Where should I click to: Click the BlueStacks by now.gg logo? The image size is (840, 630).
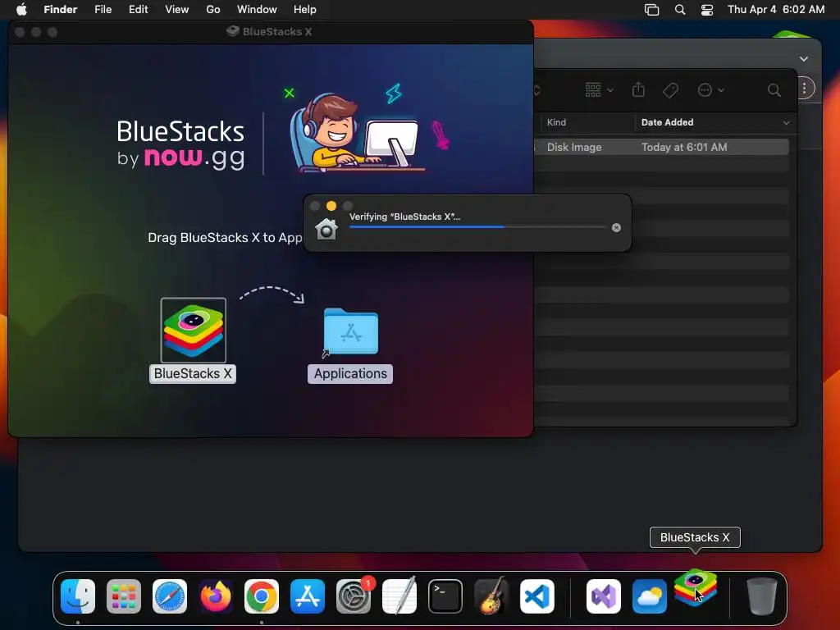click(x=181, y=144)
